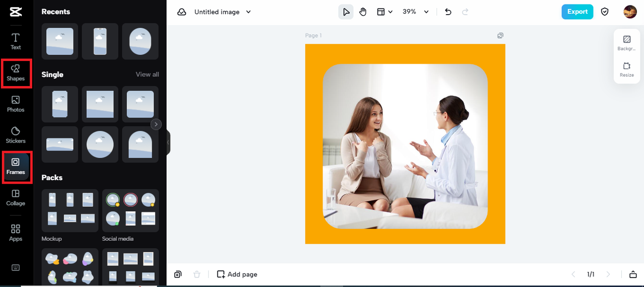
Task: Select the framed photo on the canvas
Action: (405, 146)
